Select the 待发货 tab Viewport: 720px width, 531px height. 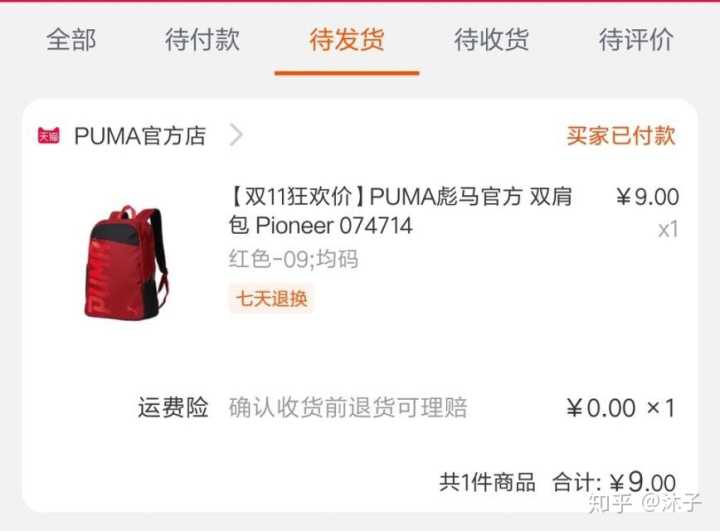(347, 40)
